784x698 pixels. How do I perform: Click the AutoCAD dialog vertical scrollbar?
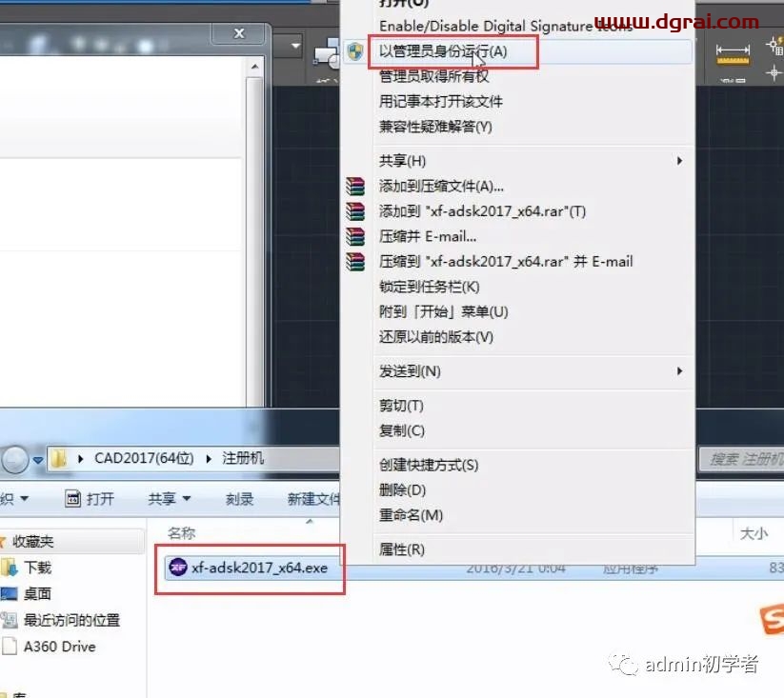point(255,240)
